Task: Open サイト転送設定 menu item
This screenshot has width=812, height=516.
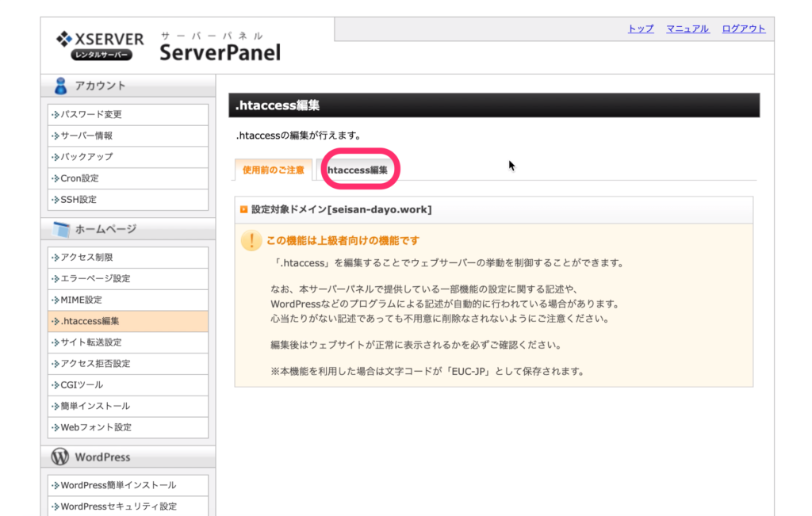Action: click(x=91, y=342)
